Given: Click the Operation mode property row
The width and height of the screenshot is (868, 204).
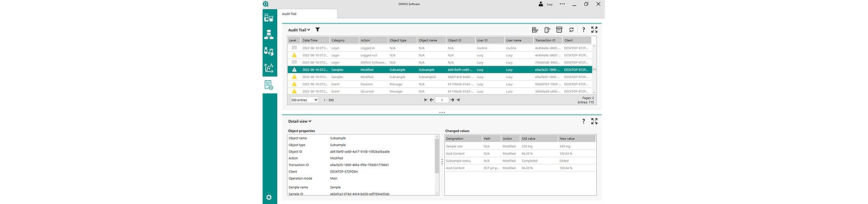Looking at the screenshot, I should pyautogui.click(x=361, y=178).
